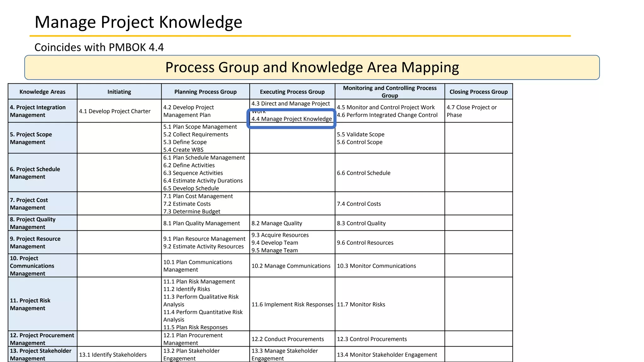Select the 'Coincides with PMBOK 4.4' subtitle

[99, 47]
